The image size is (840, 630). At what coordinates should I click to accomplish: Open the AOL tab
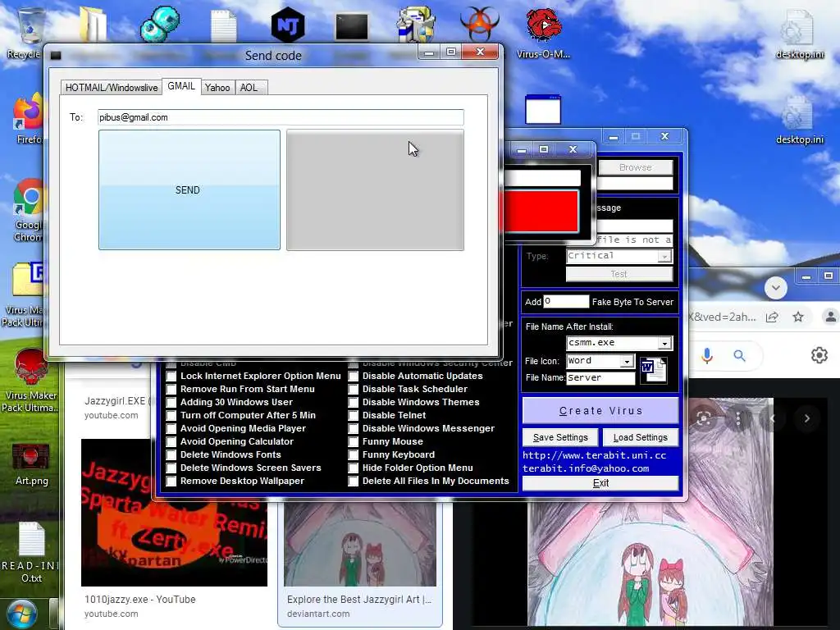pyautogui.click(x=249, y=87)
